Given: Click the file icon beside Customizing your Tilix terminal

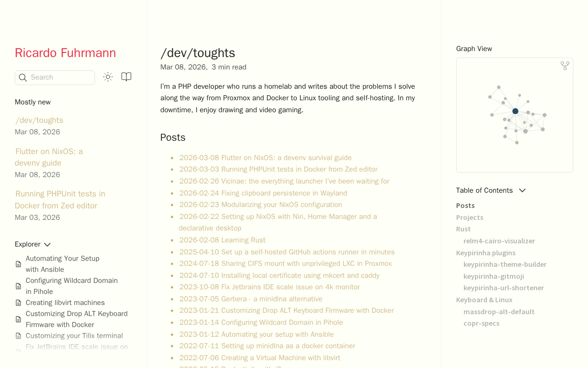Looking at the screenshot, I should 18,336.
